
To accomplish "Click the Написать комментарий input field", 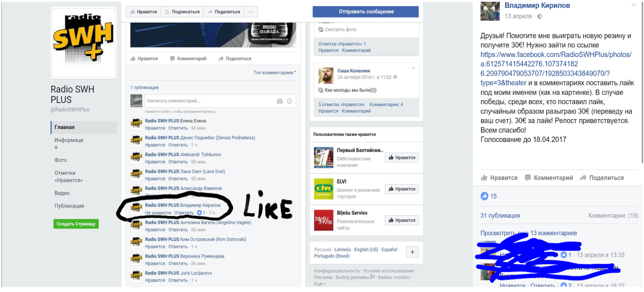I will pyautogui.click(x=220, y=101).
